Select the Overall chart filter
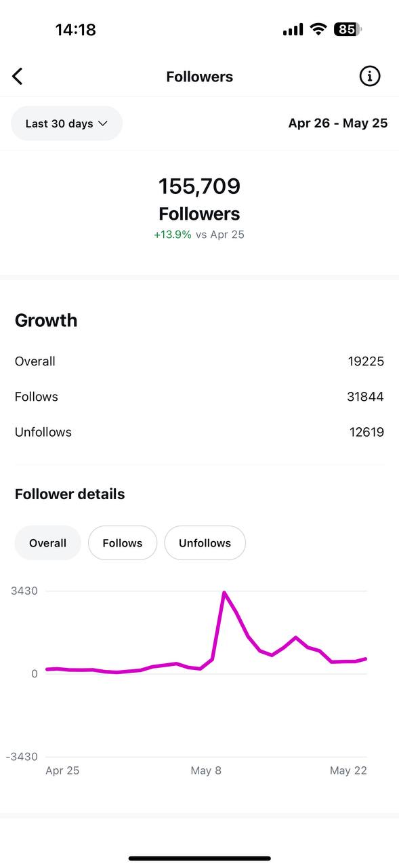 pyautogui.click(x=47, y=542)
